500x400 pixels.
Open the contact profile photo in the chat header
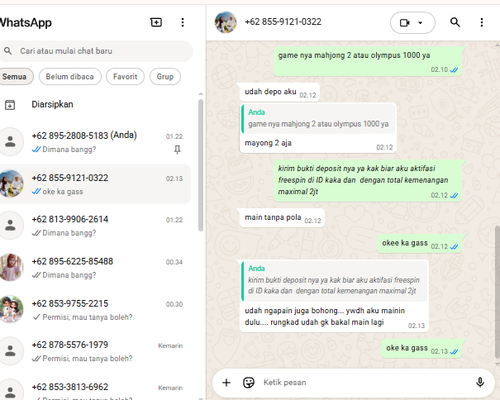point(226,22)
